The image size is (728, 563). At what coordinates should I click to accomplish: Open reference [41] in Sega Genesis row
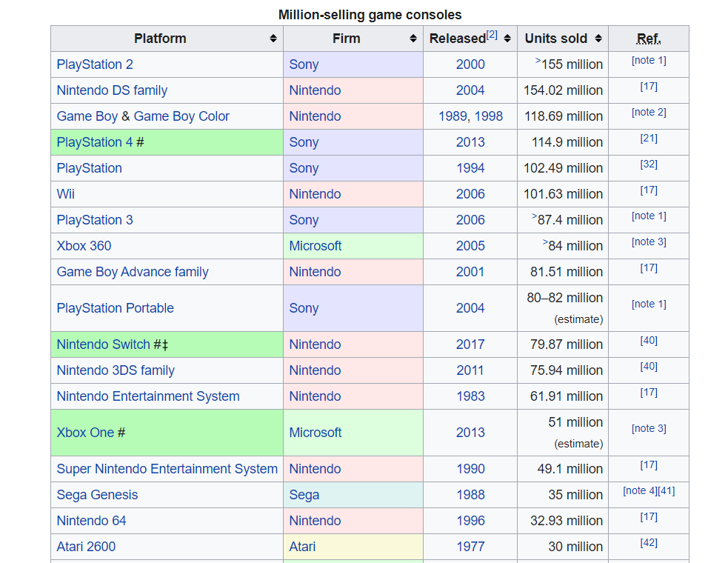coord(667,491)
